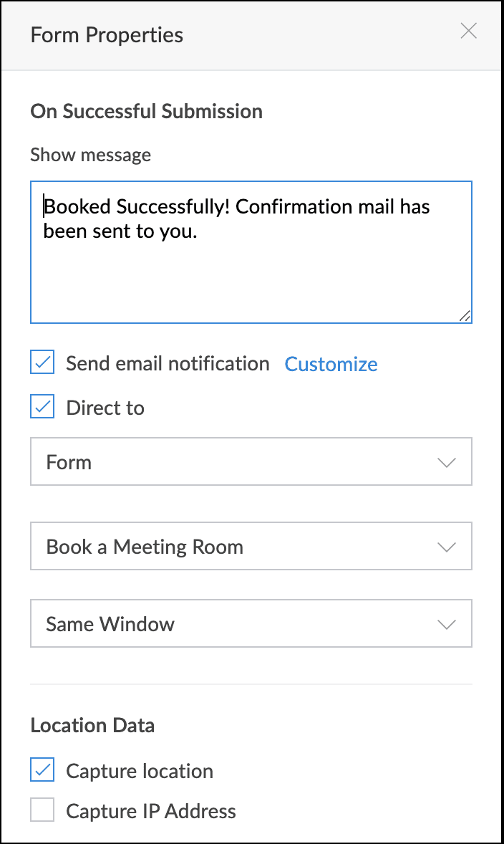Click the Location Data section heading
Viewport: 504px width, 844px height.
pyautogui.click(x=92, y=725)
